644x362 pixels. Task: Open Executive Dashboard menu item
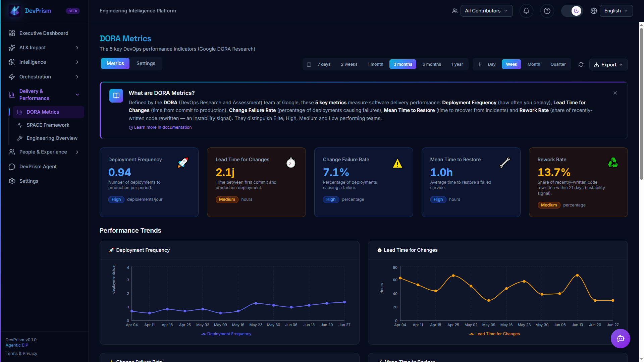coord(44,33)
